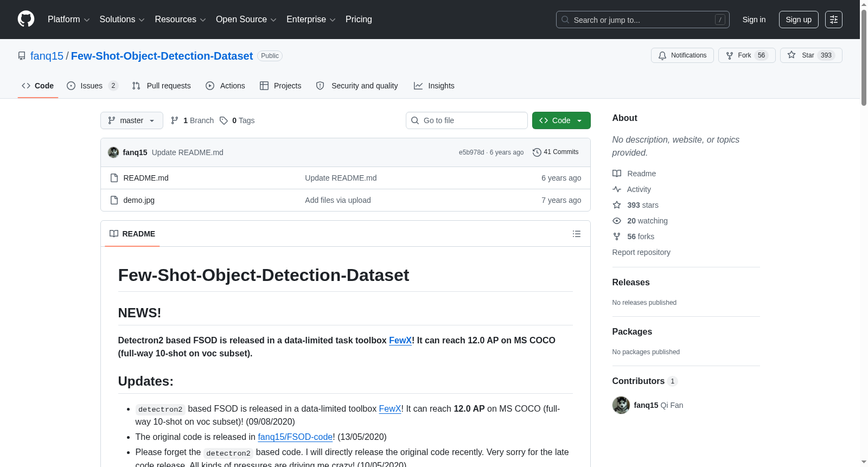This screenshot has width=868, height=467.
Task: Click the bell icon in Notifications button
Action: (x=662, y=55)
